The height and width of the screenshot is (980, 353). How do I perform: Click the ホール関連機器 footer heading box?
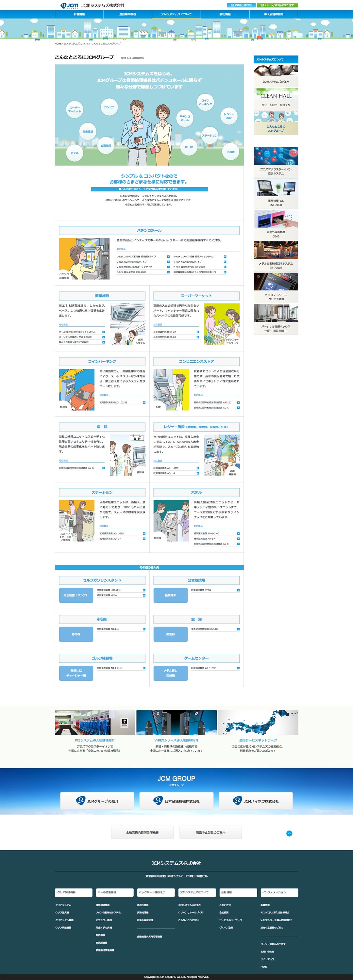115,892
